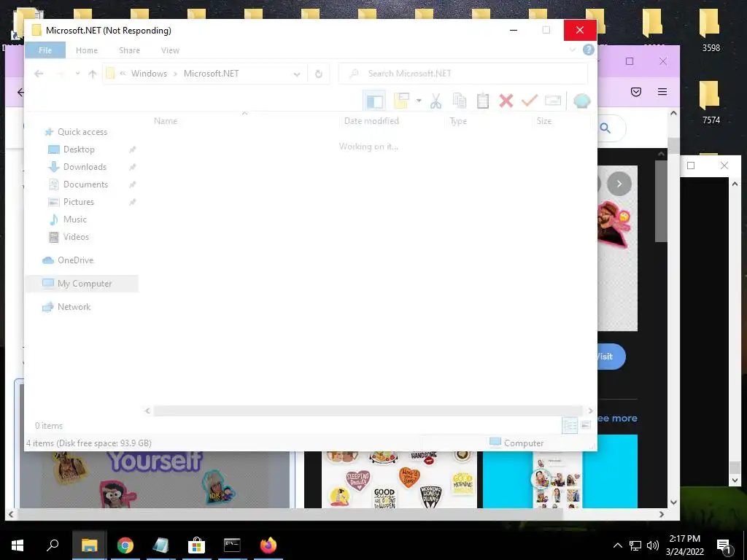The image size is (747, 560).
Task: Switch to large icons view layout icon
Action: pyautogui.click(x=586, y=425)
